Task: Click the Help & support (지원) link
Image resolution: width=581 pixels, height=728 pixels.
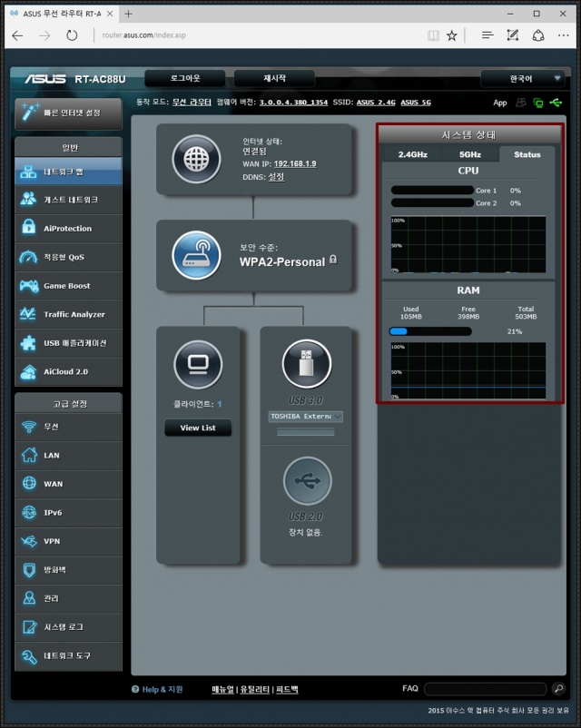Action: coord(157,690)
